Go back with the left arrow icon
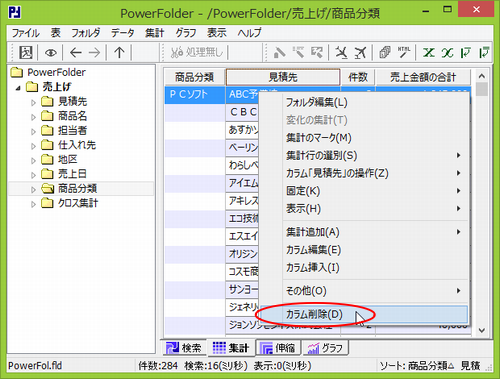 (76, 53)
